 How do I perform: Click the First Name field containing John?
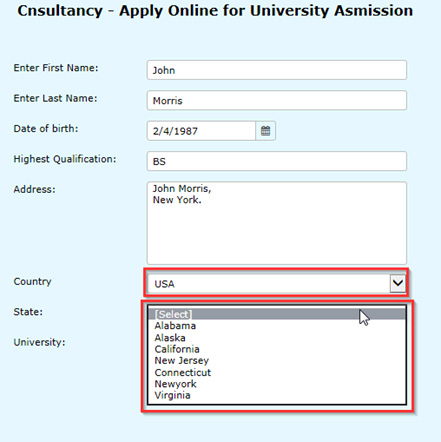277,70
